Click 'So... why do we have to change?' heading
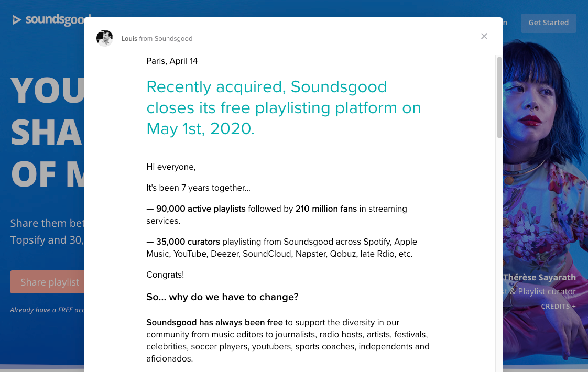 pyautogui.click(x=222, y=297)
